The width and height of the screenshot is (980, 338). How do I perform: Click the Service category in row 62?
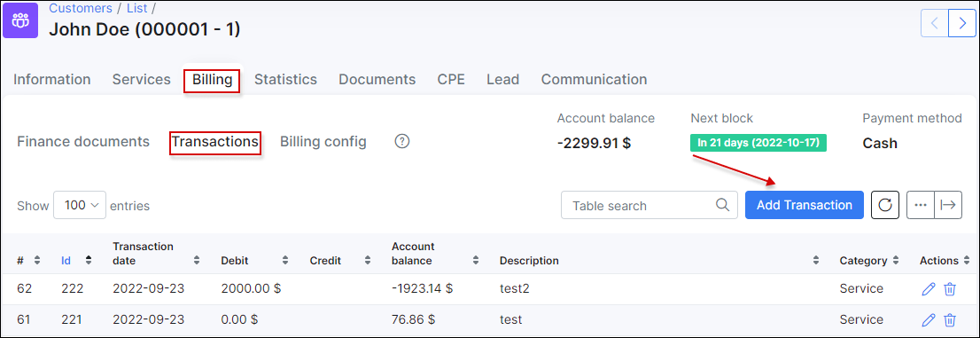point(861,288)
